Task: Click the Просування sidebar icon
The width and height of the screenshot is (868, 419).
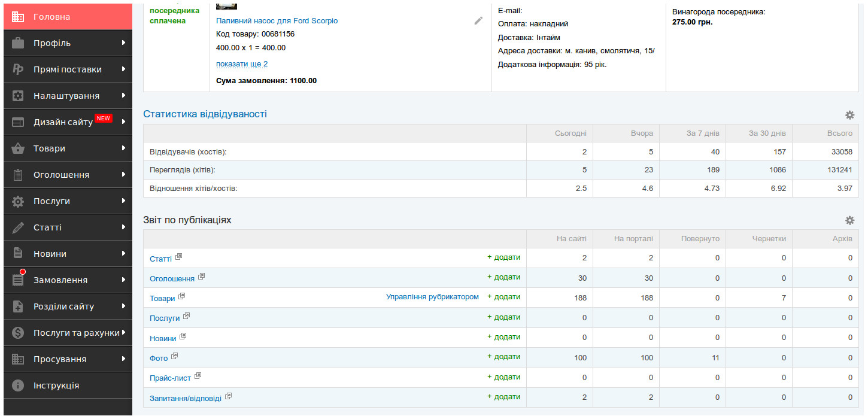Action: pyautogui.click(x=18, y=359)
